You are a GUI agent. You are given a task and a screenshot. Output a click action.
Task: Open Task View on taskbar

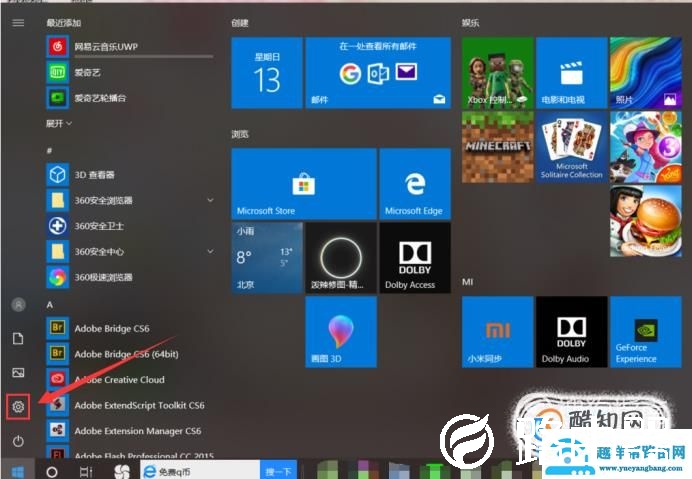(86, 471)
